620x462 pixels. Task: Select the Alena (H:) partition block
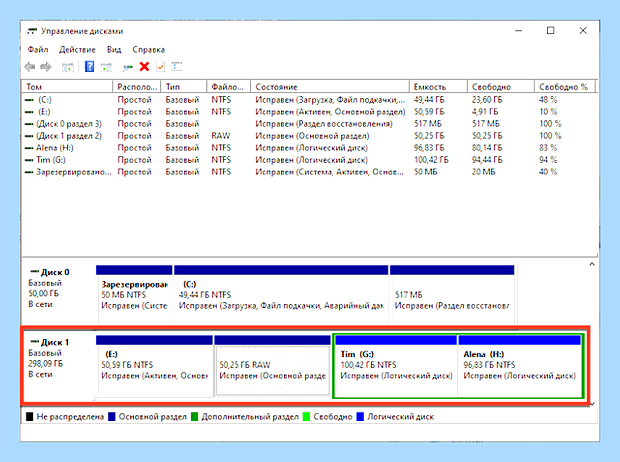[x=519, y=365]
